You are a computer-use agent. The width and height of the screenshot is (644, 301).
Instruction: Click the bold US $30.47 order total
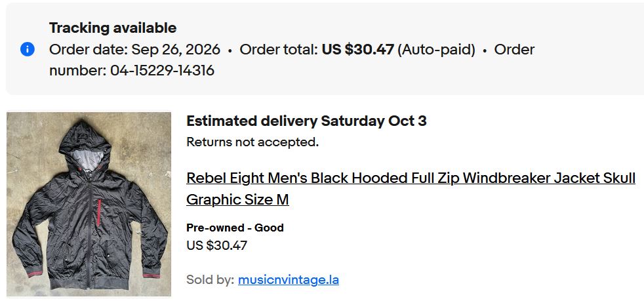pyautogui.click(x=357, y=50)
